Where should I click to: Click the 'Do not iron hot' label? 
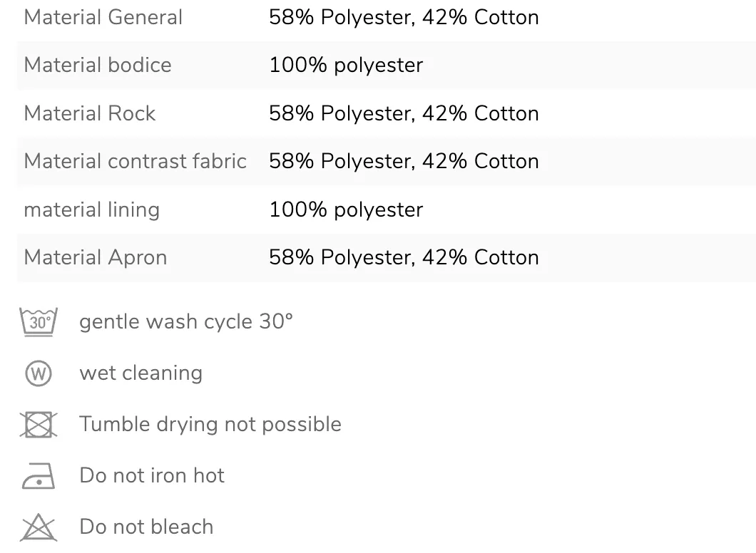click(x=152, y=475)
